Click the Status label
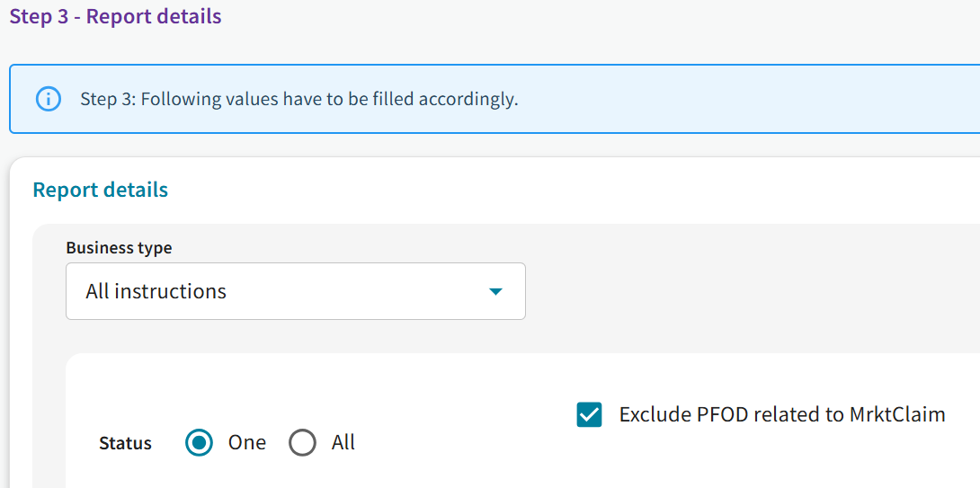The width and height of the screenshot is (980, 488). click(125, 443)
